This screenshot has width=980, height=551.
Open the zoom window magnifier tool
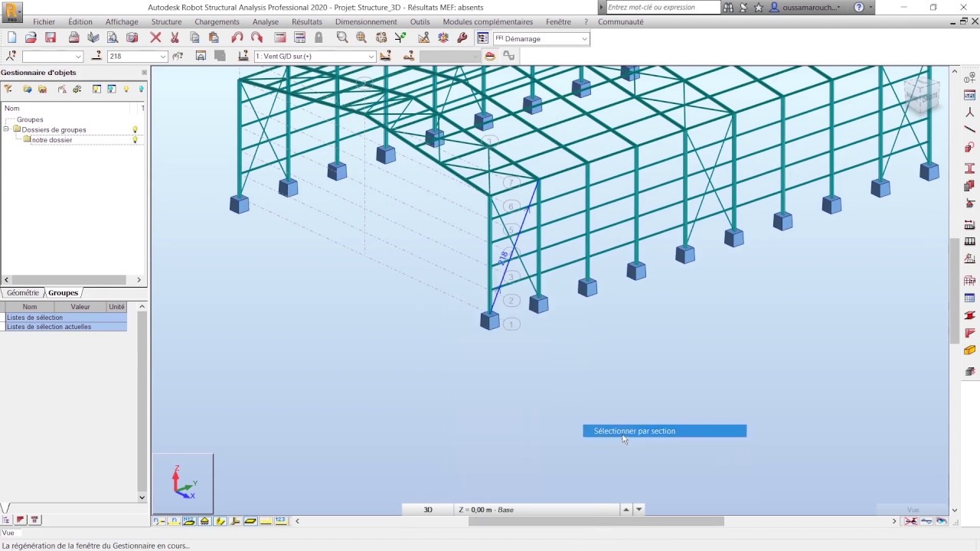tap(342, 38)
